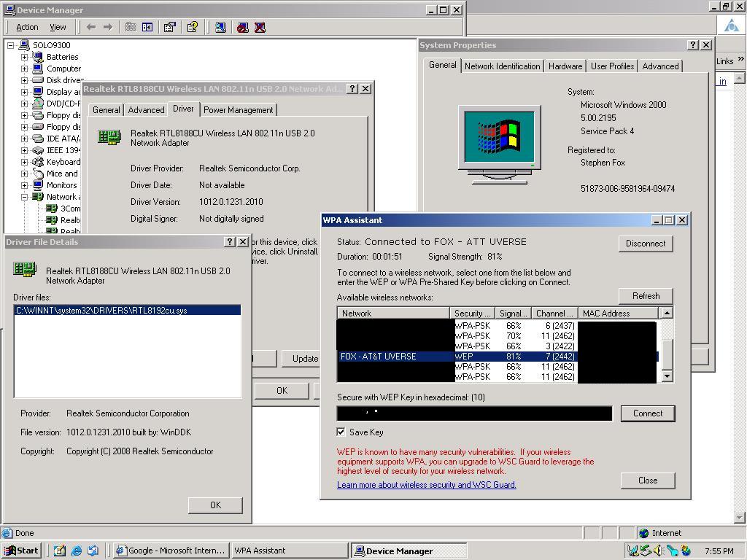Click the Monitors icon in device tree
Viewport: 747px width, 560px height.
tap(38, 185)
